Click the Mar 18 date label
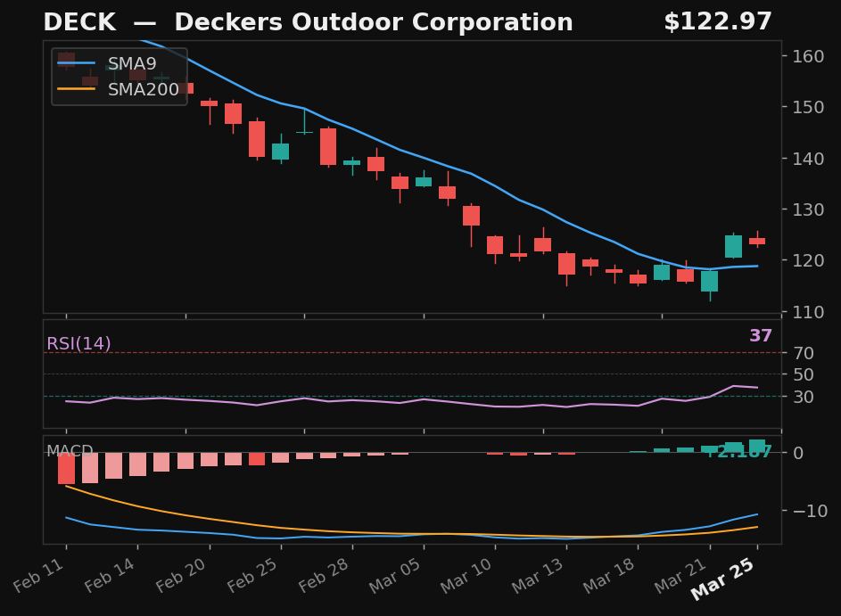 click(609, 576)
